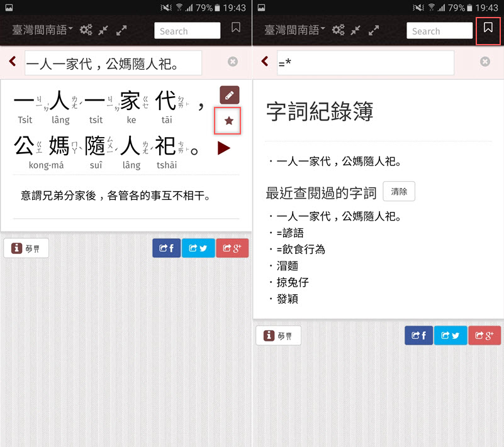Click the back chevron beside the "=*" field
The image size is (504, 447).
point(264,62)
